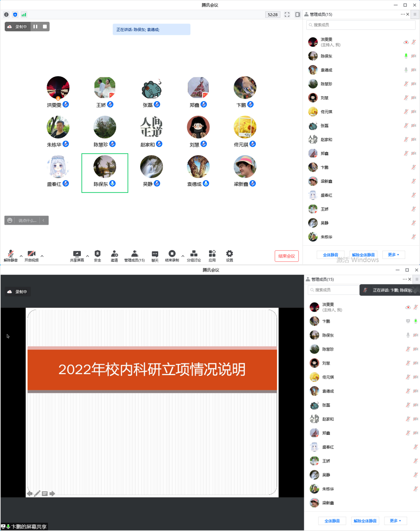Click the network signal bars icon
The width and height of the screenshot is (420, 531).
(24, 15)
